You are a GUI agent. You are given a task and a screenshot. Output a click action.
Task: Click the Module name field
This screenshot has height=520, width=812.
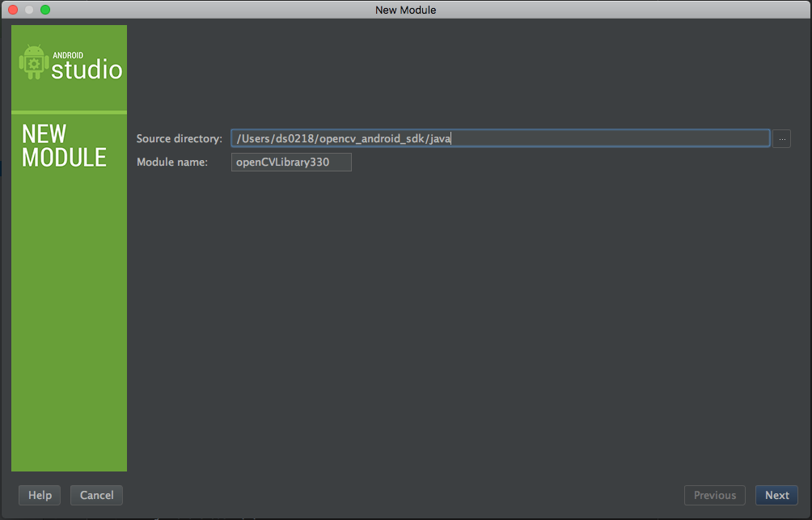click(291, 162)
